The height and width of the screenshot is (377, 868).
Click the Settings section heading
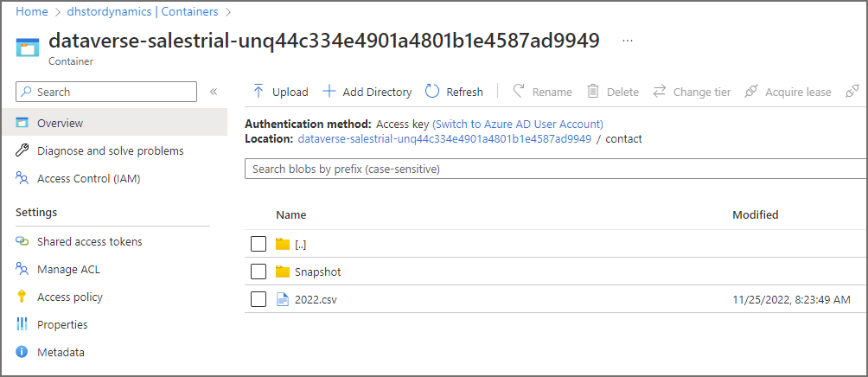click(36, 212)
